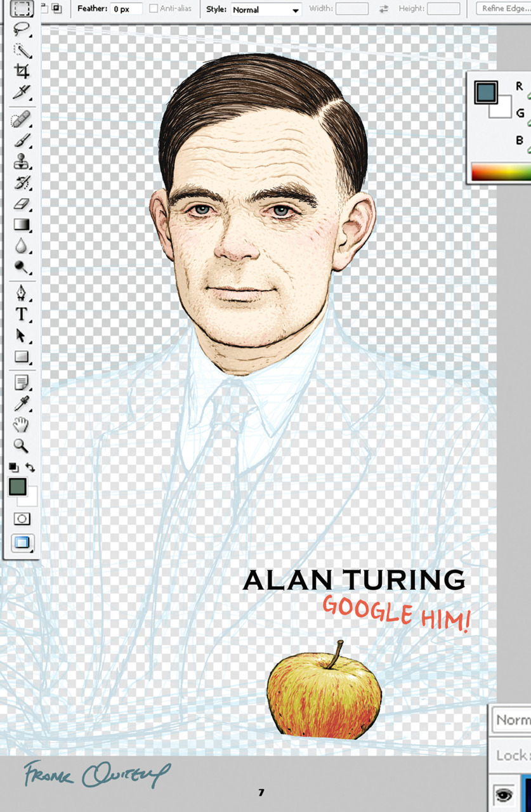Click the Feather input field
Viewport: 531px width, 812px height.
click(x=126, y=9)
